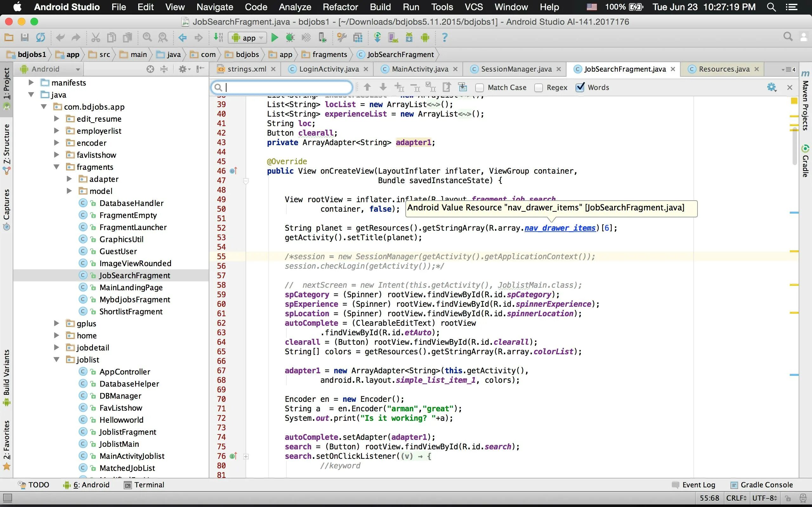Click the green Run app button
This screenshot has width=812, height=507.
pyautogui.click(x=274, y=38)
